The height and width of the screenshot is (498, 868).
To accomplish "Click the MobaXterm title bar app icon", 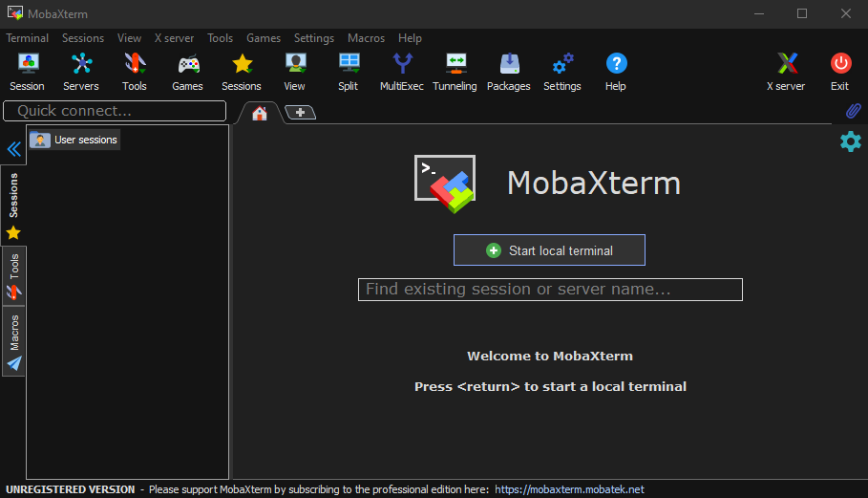I will point(15,12).
